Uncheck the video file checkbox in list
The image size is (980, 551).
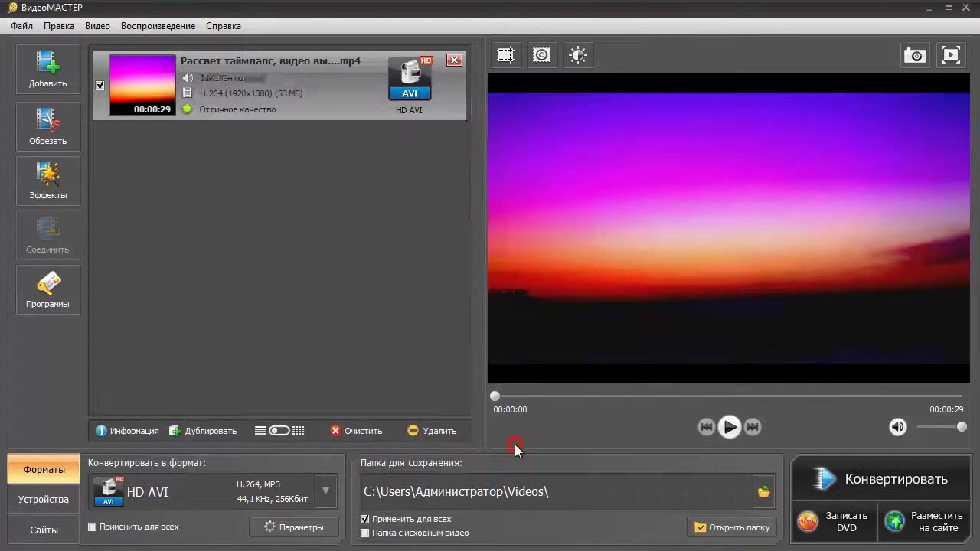pyautogui.click(x=100, y=85)
